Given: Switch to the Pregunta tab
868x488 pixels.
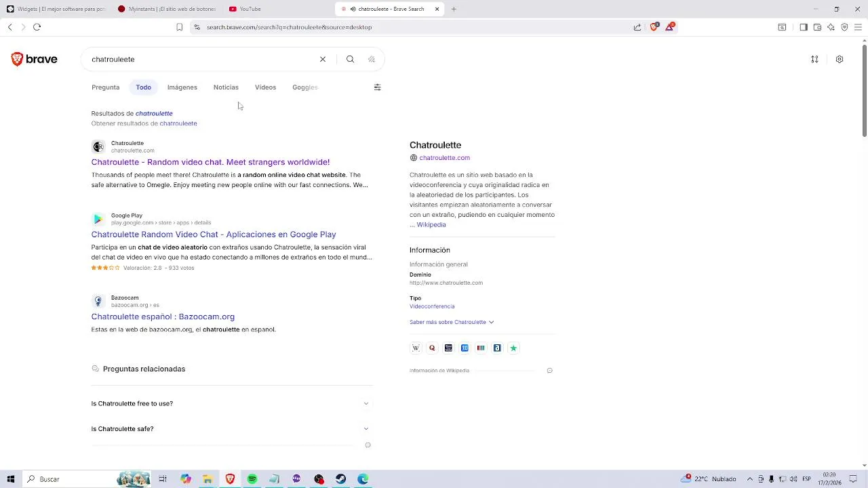Looking at the screenshot, I should click(105, 87).
